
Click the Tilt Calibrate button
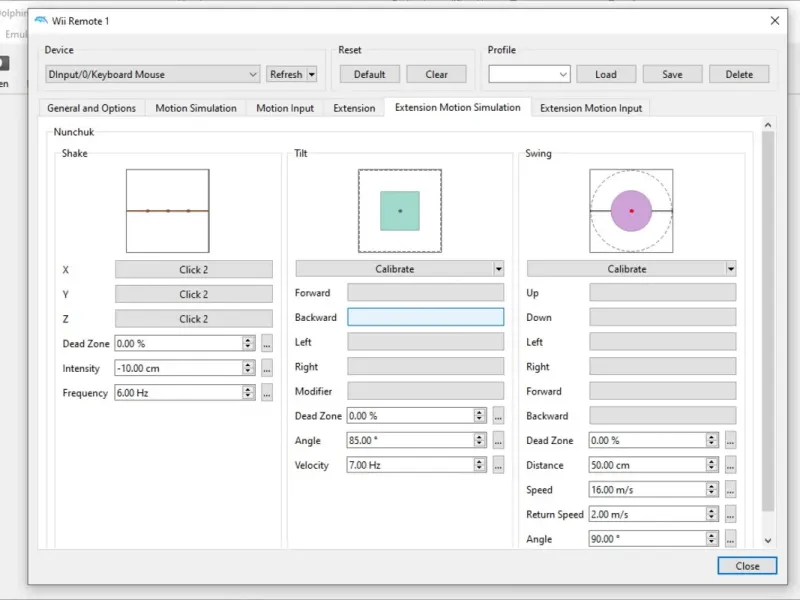[x=394, y=269]
